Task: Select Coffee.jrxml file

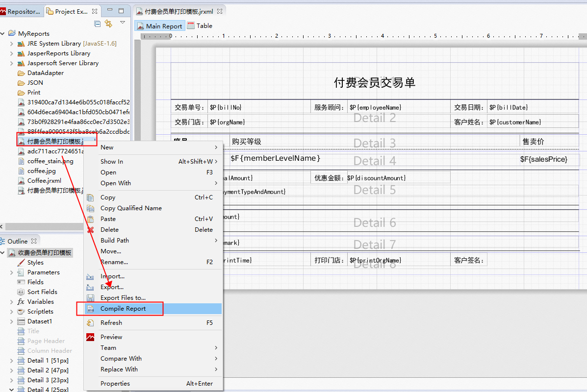Action: pyautogui.click(x=40, y=180)
